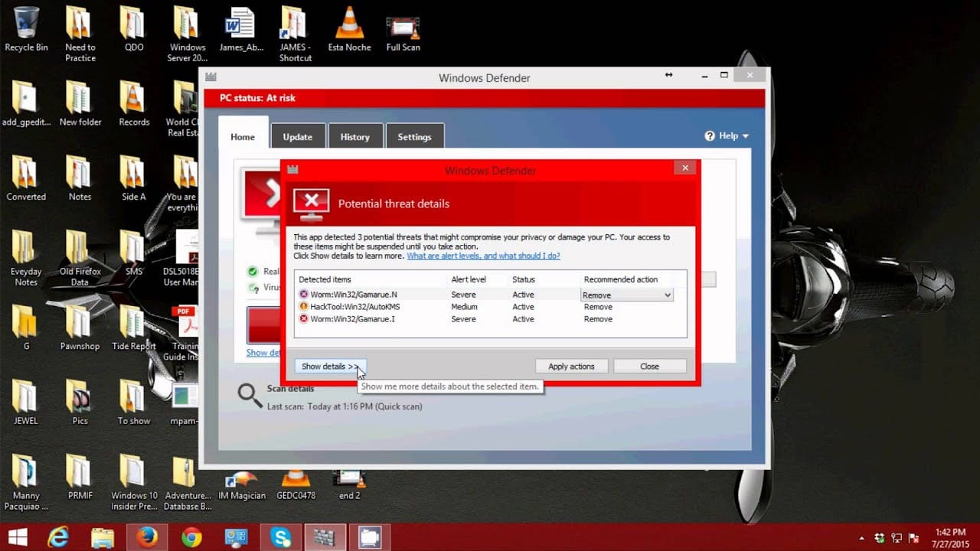The width and height of the screenshot is (980, 551).
Task: Click the Close button in threat dialog
Action: [649, 367]
